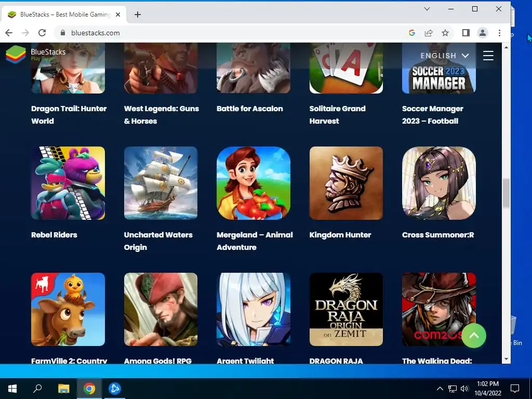Open the Solitaire Grand Harvest card icon
This screenshot has height=399, width=532.
346,68
